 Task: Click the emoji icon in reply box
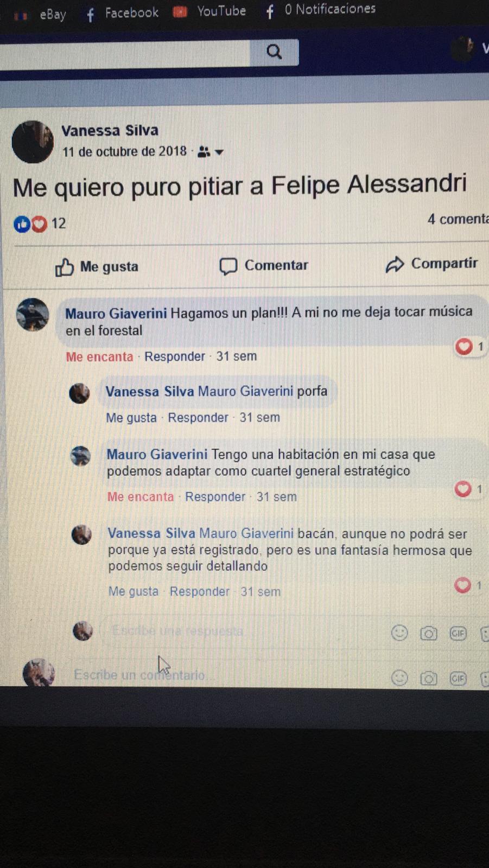coord(399,633)
